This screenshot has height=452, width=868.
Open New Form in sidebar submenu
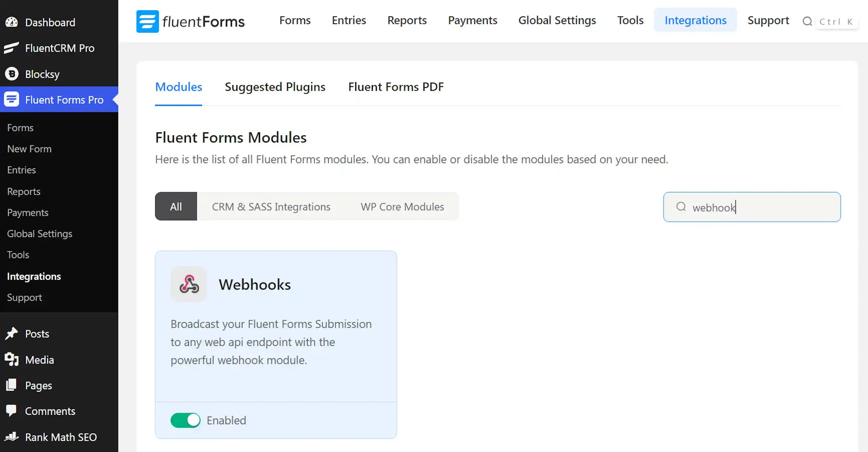(x=29, y=149)
